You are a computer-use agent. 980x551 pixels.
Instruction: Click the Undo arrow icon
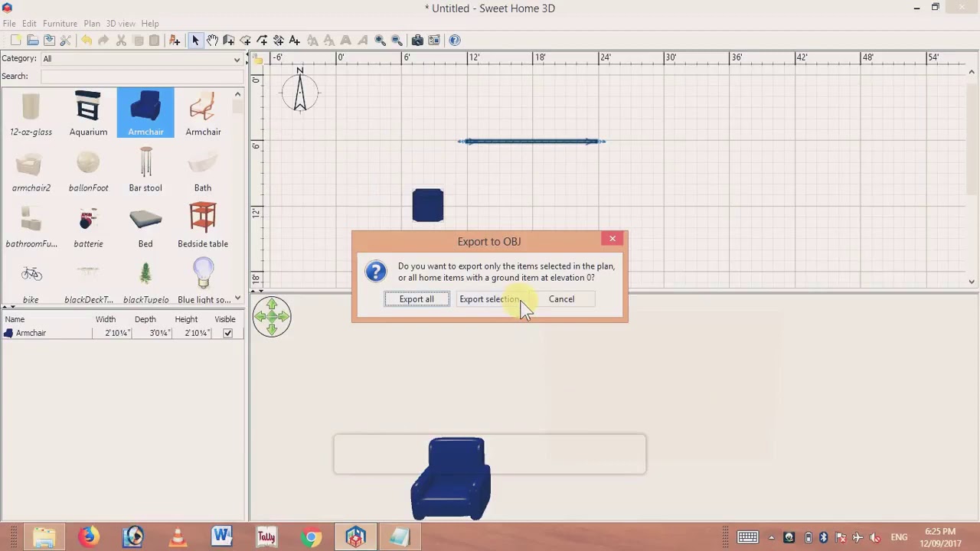coord(87,41)
